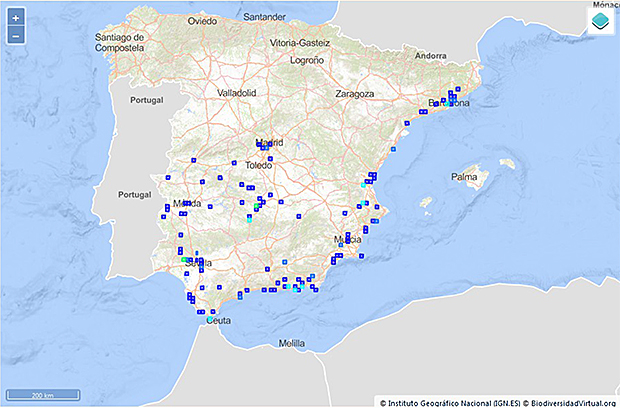Click the Santiago de Compostela label
The height and width of the screenshot is (408, 620).
121,42
